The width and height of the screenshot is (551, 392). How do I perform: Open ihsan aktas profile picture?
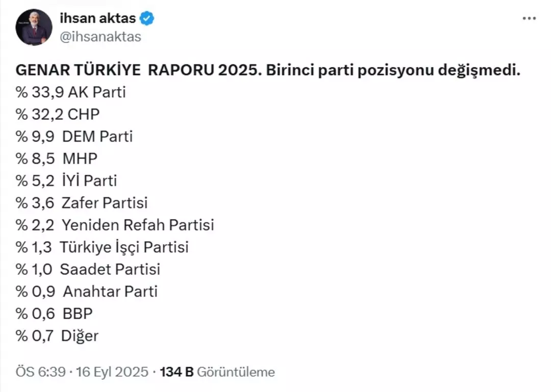point(34,27)
